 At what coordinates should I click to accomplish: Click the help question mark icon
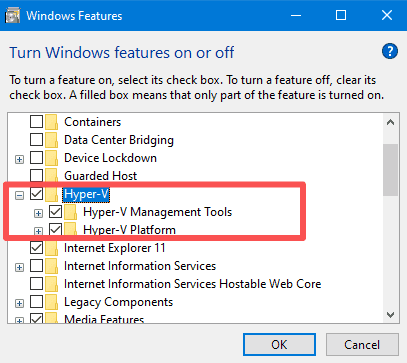tap(390, 51)
